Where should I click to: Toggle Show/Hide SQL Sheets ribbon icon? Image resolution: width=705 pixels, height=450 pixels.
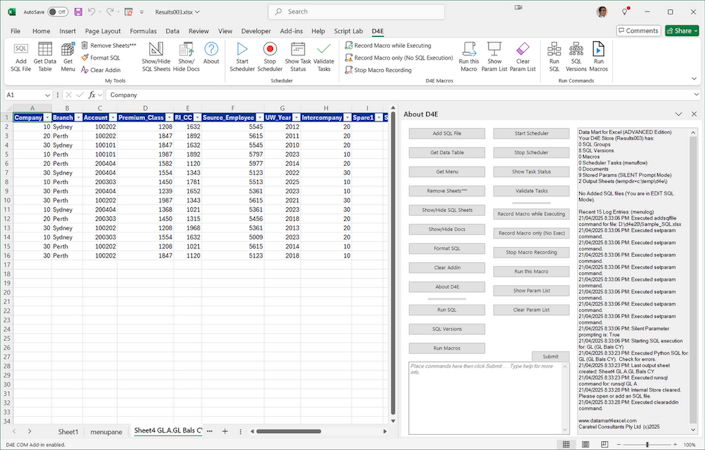[x=156, y=57]
